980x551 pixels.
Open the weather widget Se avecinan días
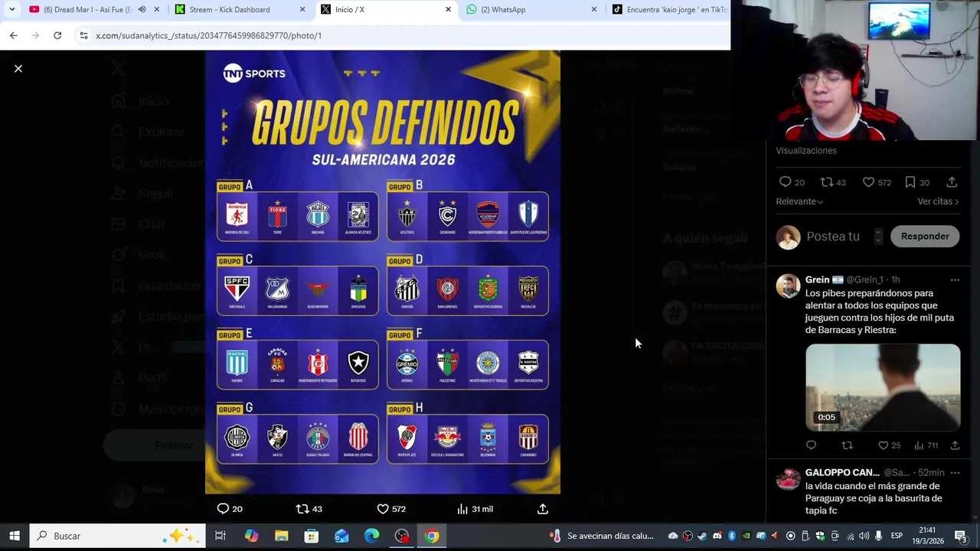[x=603, y=536]
